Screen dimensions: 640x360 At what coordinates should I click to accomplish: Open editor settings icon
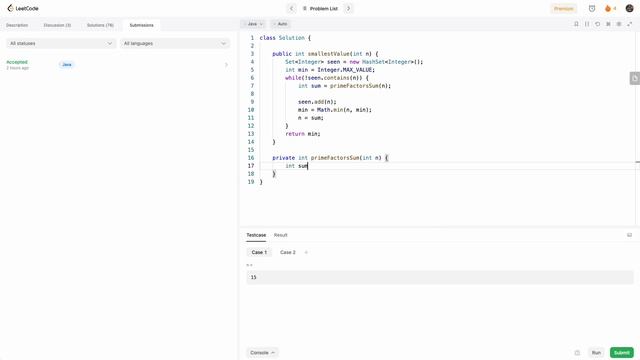pyautogui.click(x=619, y=24)
